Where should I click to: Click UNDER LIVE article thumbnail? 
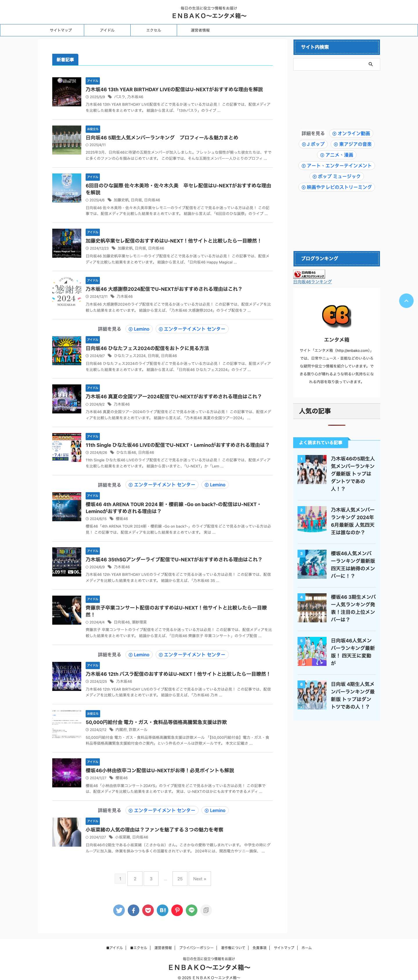click(x=66, y=562)
